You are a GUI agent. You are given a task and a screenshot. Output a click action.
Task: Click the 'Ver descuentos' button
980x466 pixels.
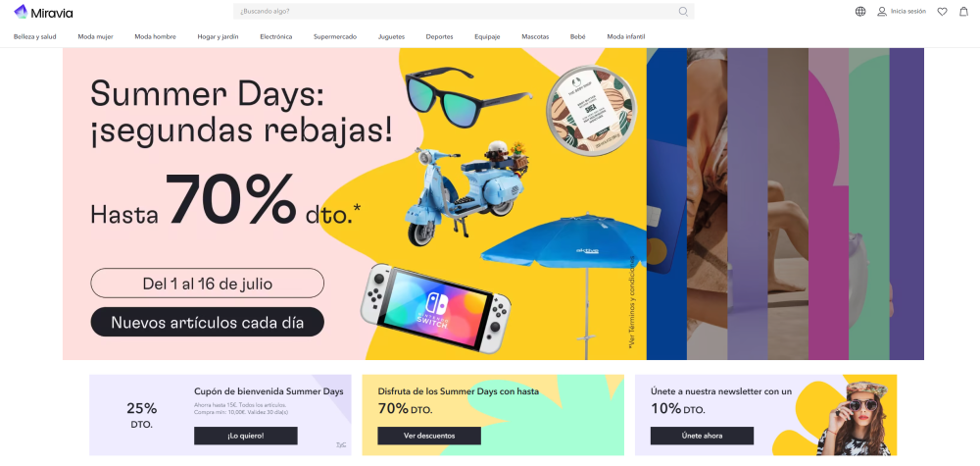(429, 436)
